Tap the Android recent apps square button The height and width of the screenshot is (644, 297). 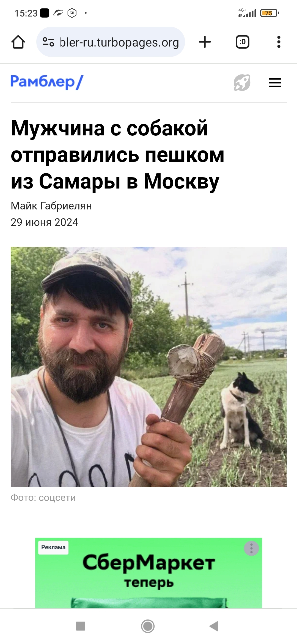click(x=81, y=626)
